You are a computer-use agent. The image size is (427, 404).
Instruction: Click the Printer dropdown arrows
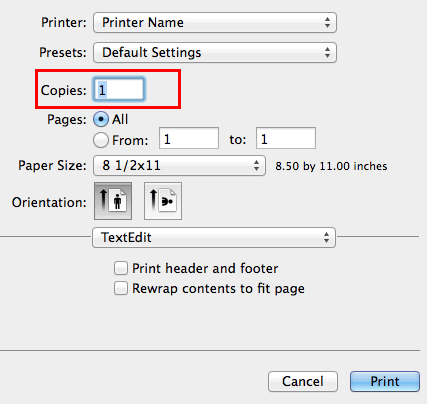point(327,23)
